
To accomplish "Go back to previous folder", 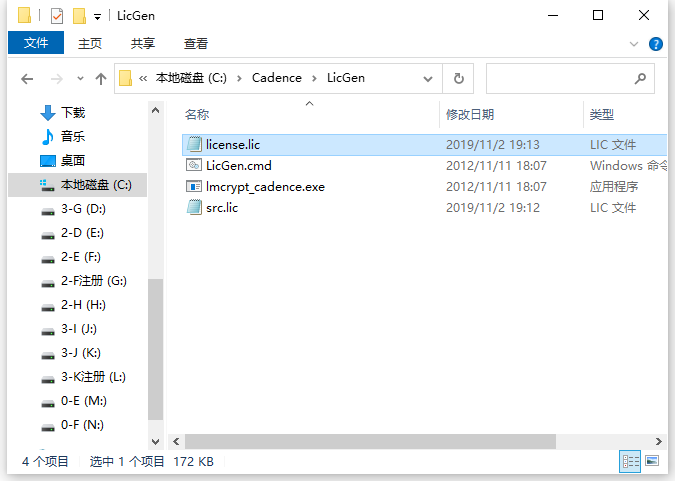I will (x=27, y=79).
